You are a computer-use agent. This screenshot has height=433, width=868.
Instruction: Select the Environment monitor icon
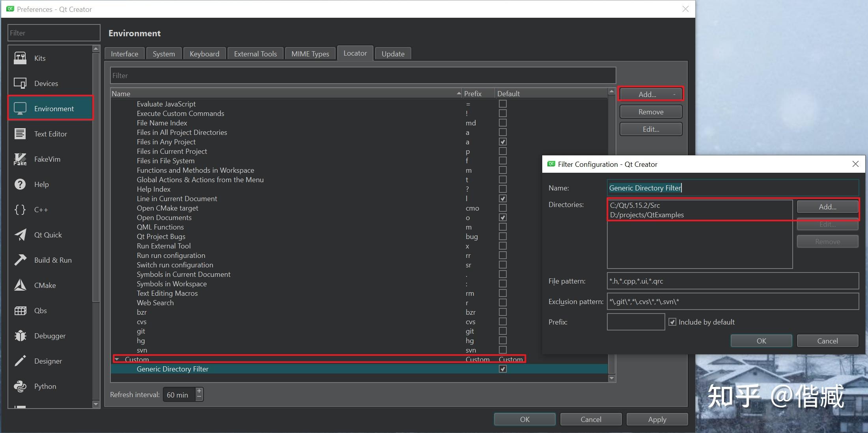tap(20, 108)
